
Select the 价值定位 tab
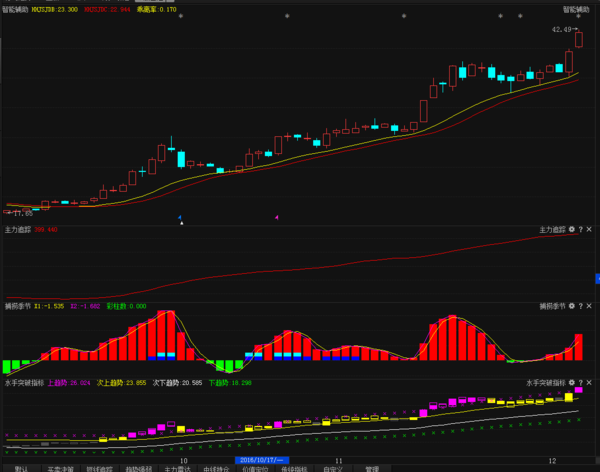[256, 469]
